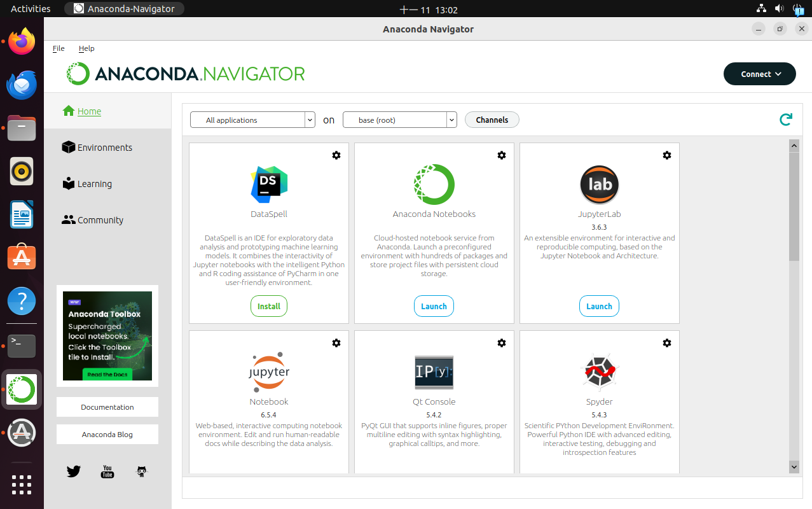The image size is (812, 509).
Task: Open the Anaconda Blog link button
Action: (x=107, y=435)
